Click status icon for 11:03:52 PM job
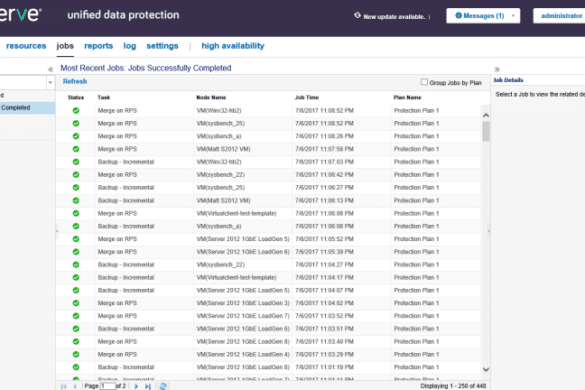Image resolution: width=585 pixels, height=390 pixels. click(x=76, y=316)
